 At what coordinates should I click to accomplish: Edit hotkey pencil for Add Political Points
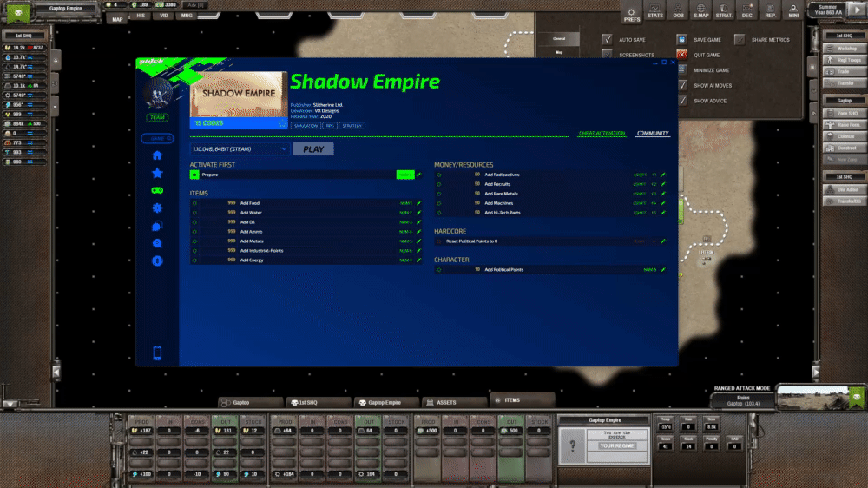[663, 270]
